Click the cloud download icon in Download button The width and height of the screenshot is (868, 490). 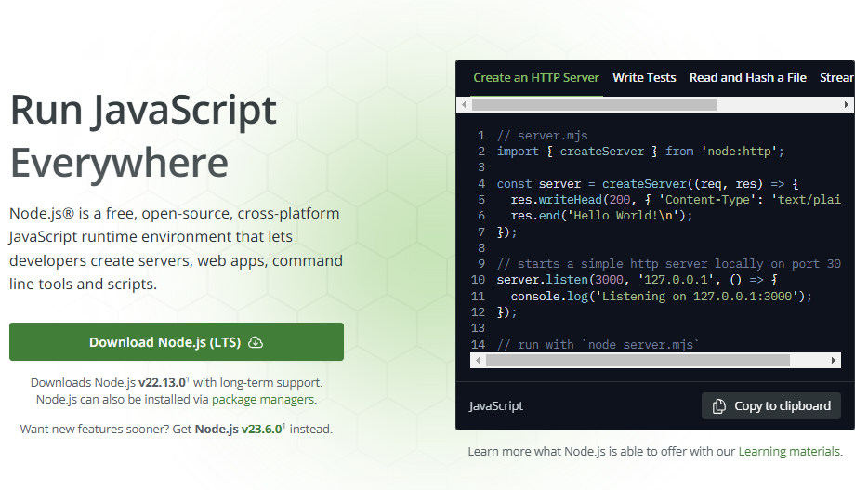pyautogui.click(x=256, y=342)
